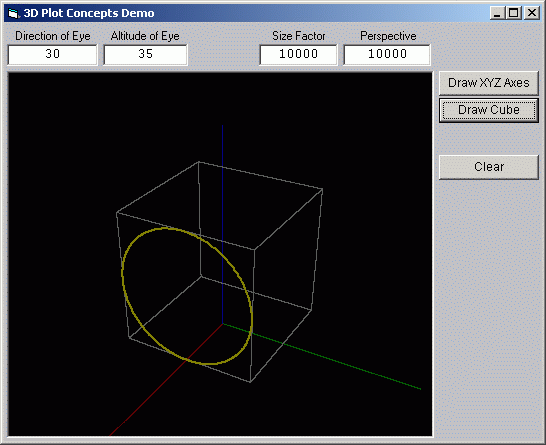Click the Draw XYZ Axes button

489,83
